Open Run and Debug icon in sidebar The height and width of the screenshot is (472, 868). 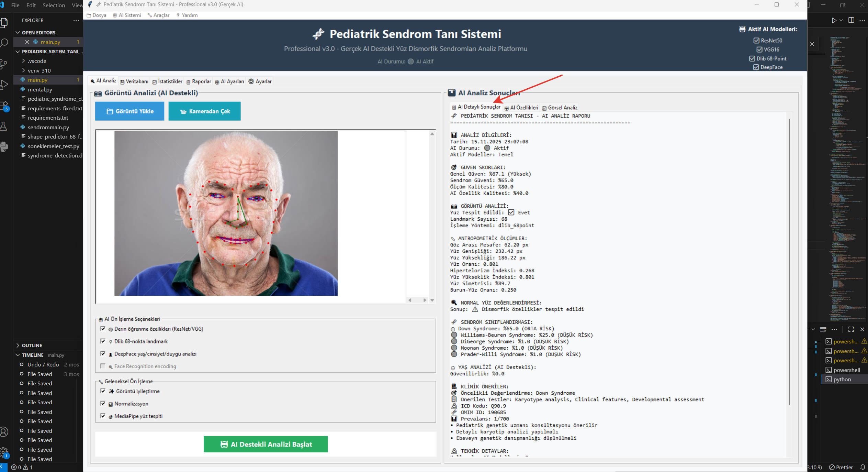pyautogui.click(x=4, y=84)
